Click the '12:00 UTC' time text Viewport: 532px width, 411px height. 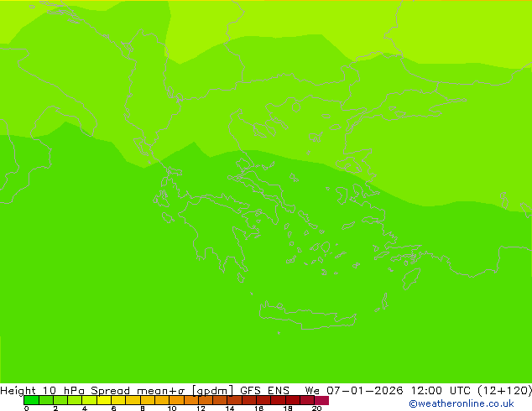pos(441,391)
